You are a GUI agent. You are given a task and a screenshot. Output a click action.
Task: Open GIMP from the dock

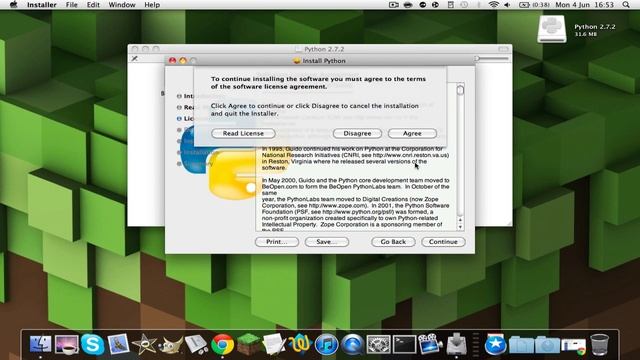point(170,345)
